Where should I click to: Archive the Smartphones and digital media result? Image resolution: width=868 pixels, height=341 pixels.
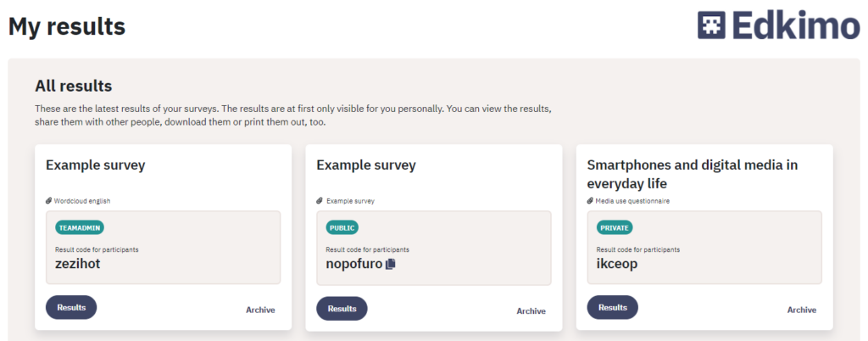tap(802, 310)
